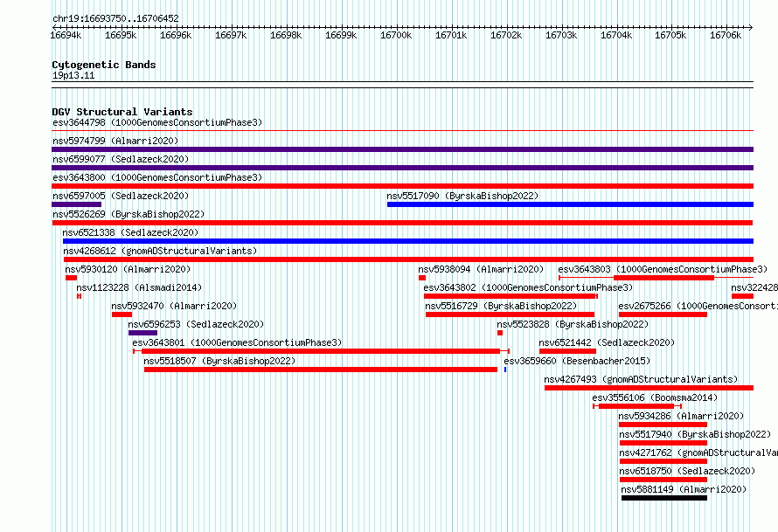
Task: Select the nsv5516729 red bar
Action: point(510,314)
